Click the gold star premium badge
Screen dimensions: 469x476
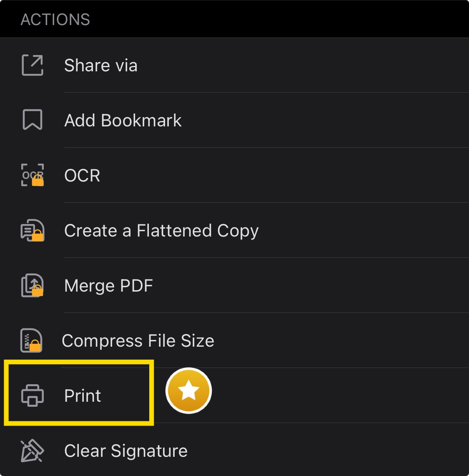point(189,391)
